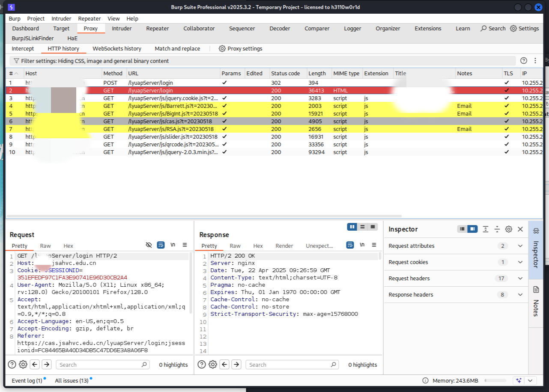Screen dimensions: 549x392
Task: Open Inspector settings gear
Action: point(508,229)
